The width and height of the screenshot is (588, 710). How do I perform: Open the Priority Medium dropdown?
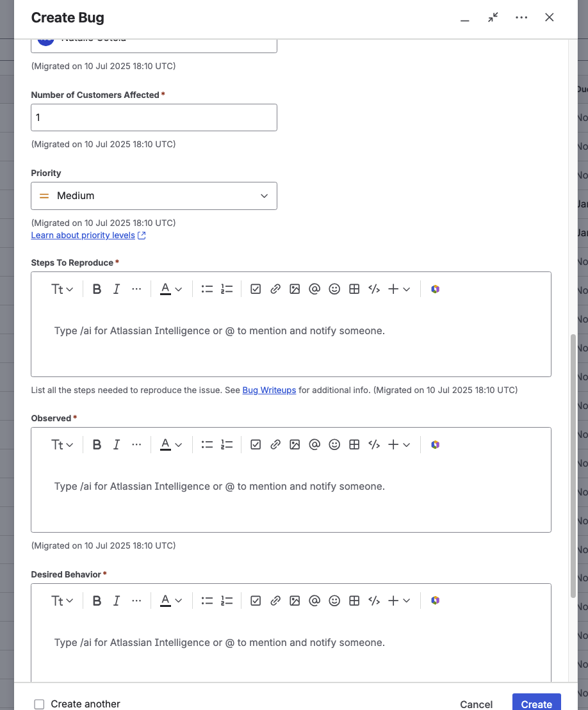(x=154, y=196)
